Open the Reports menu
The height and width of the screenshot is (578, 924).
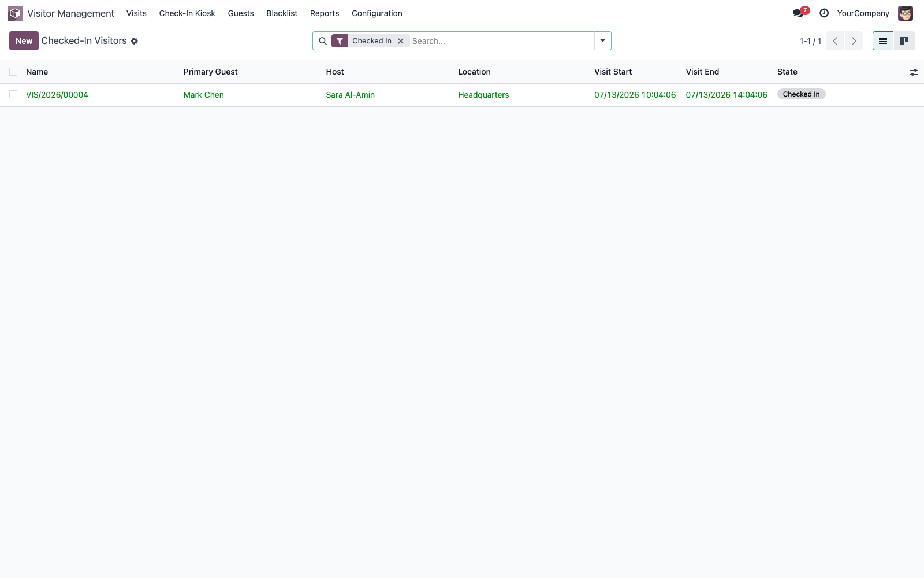325,13
